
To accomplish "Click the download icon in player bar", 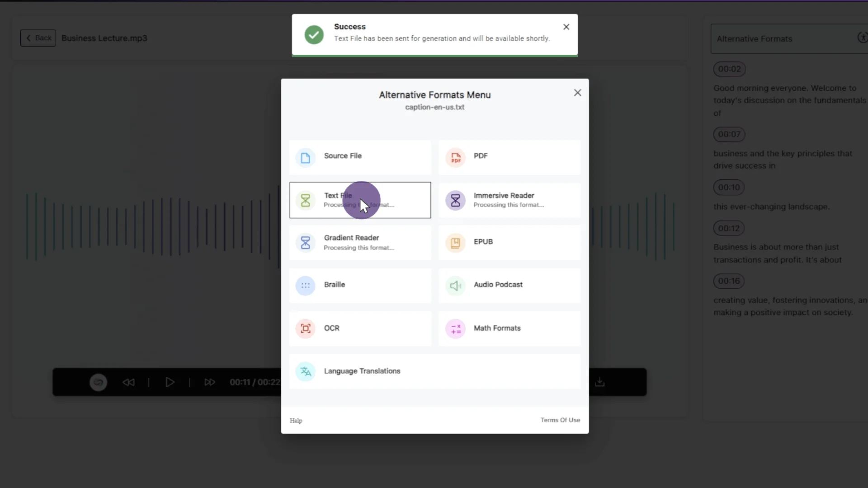I will point(599,382).
